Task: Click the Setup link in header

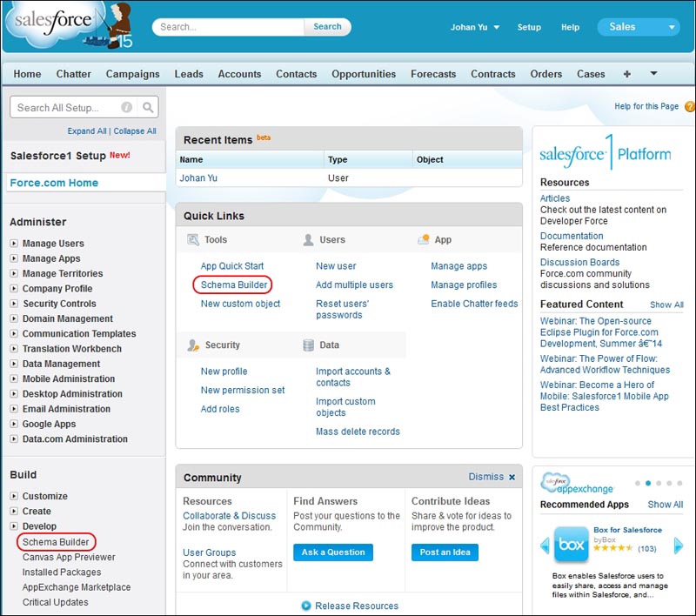Action: click(x=529, y=27)
